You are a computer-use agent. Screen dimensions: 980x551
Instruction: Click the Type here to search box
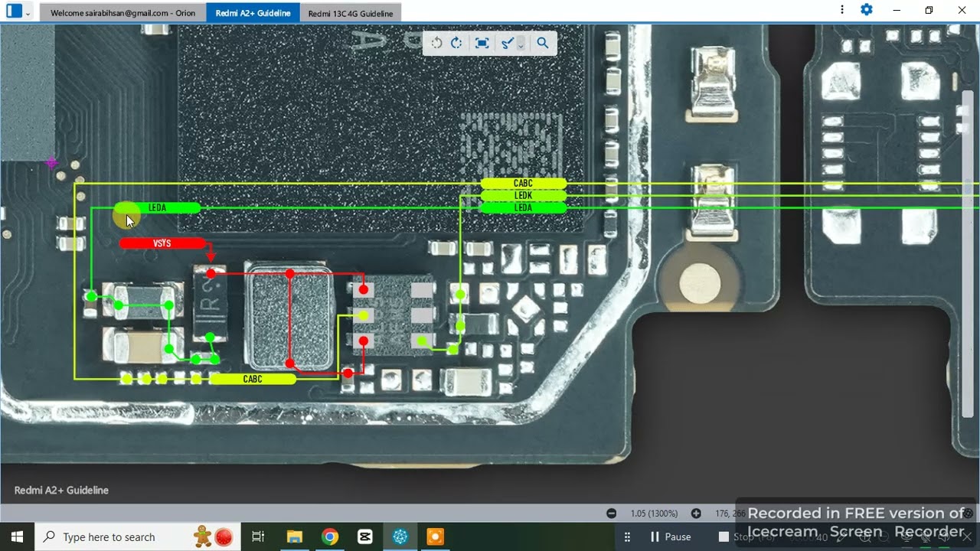pos(138,536)
